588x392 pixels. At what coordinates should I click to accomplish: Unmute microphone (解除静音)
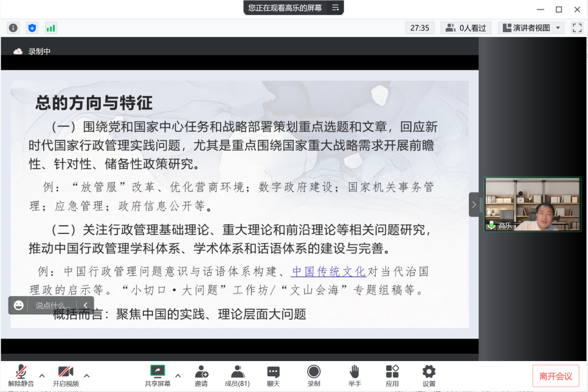pos(21,376)
